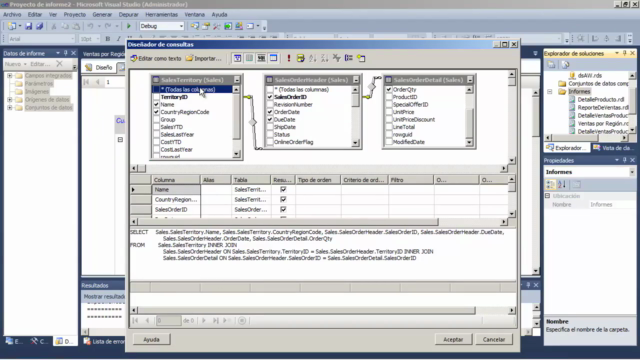The height and width of the screenshot is (360, 640).
Task: Open the Herramientas menu
Action: tap(162, 14)
